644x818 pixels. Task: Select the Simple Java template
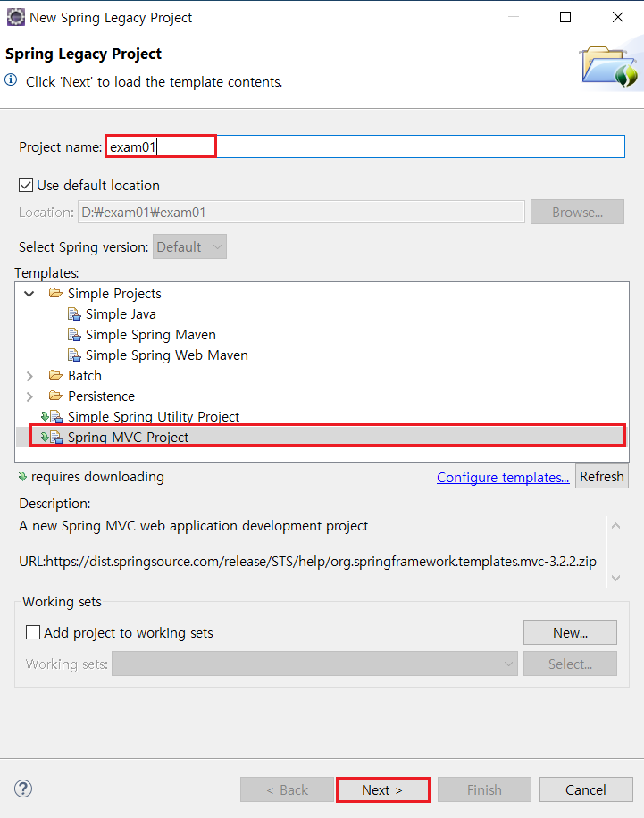click(121, 314)
